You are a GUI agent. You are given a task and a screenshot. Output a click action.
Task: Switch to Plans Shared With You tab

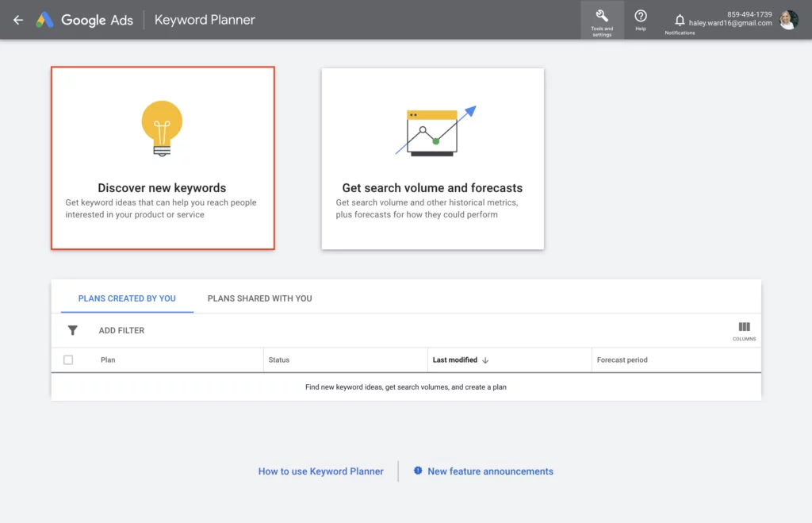point(259,298)
